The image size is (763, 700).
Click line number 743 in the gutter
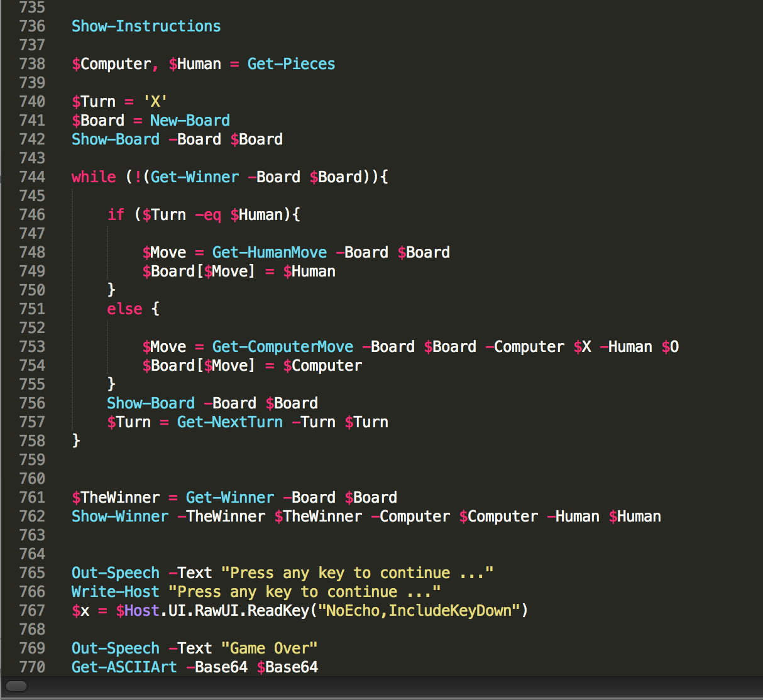click(32, 158)
